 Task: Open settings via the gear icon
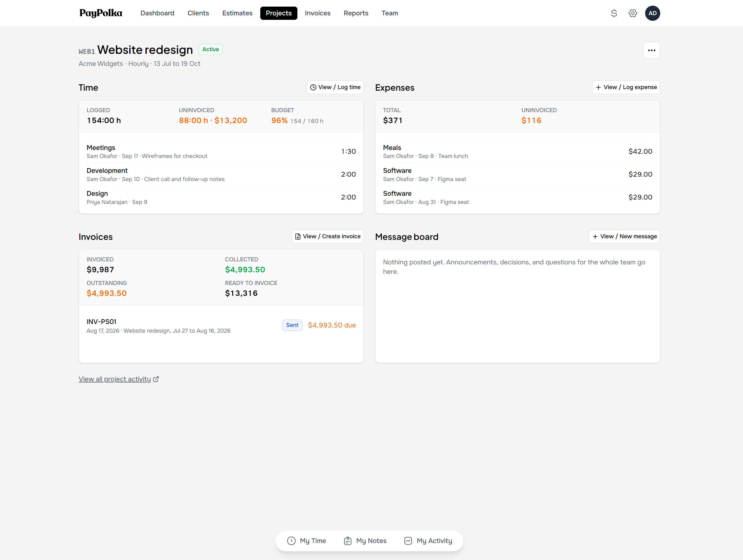point(633,13)
